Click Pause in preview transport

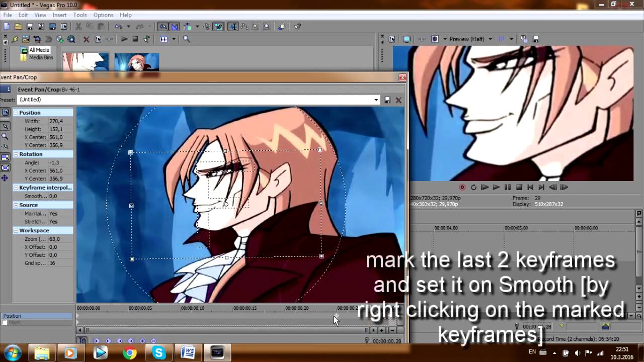click(x=508, y=187)
